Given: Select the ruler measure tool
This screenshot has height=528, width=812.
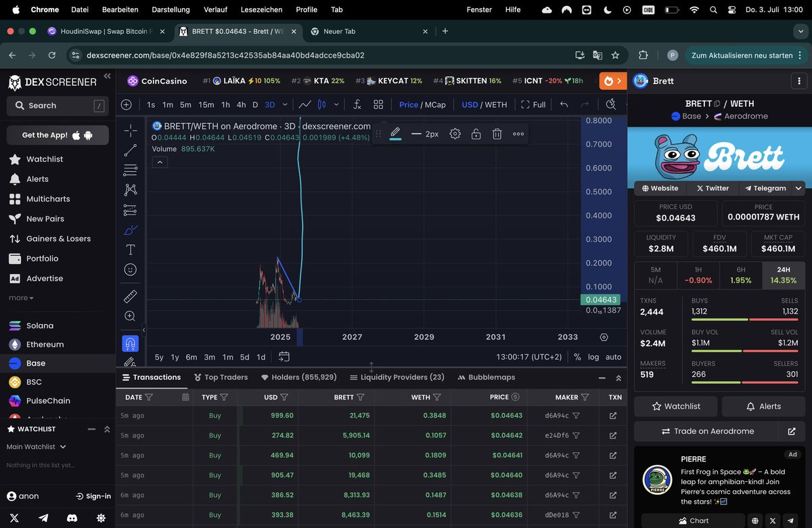Looking at the screenshot, I should coord(131,296).
